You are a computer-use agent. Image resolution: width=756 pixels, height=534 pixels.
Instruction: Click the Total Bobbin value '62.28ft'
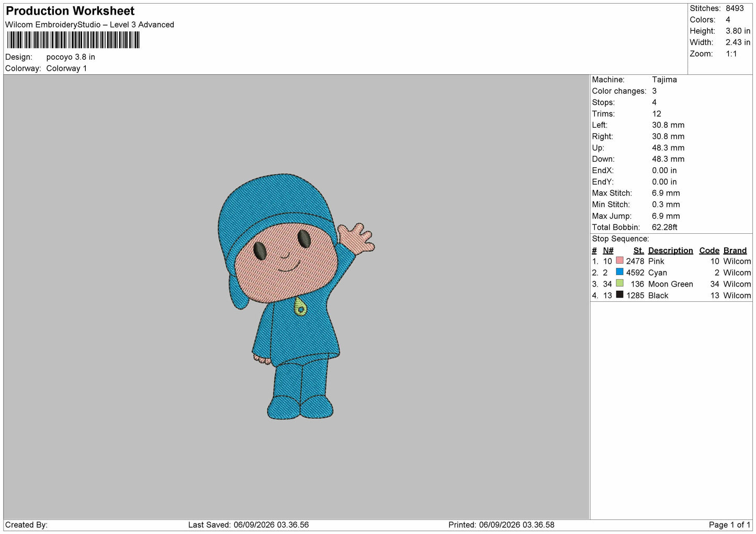[x=664, y=227]
